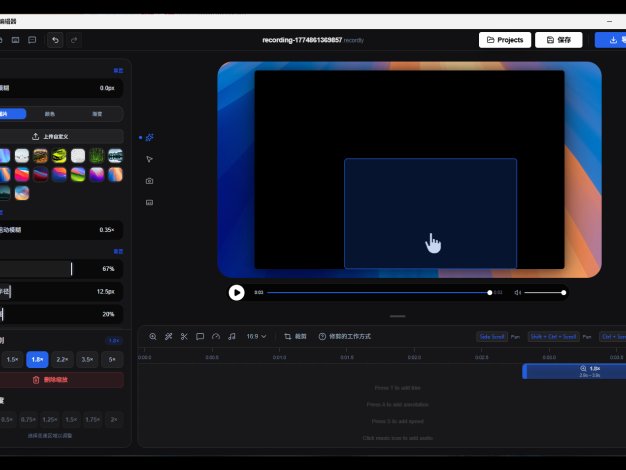Set zoom level to 1.5×
The image size is (626, 470).
[12, 359]
